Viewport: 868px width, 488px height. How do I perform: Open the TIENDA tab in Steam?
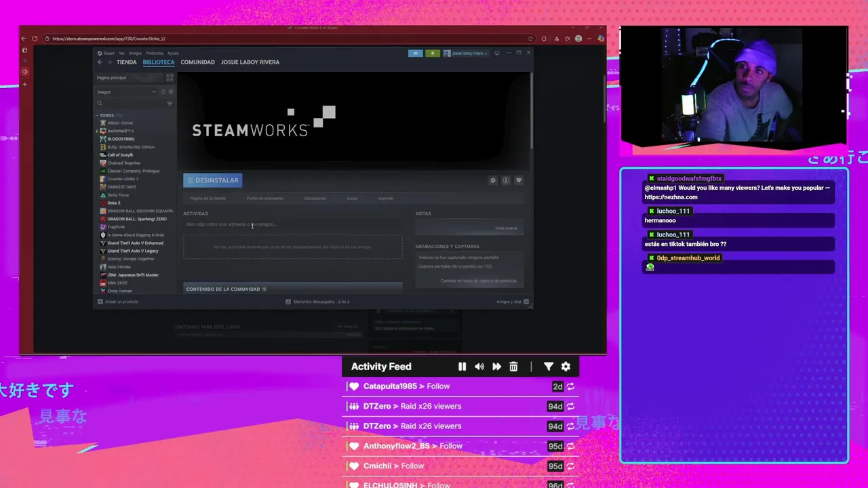coord(126,62)
